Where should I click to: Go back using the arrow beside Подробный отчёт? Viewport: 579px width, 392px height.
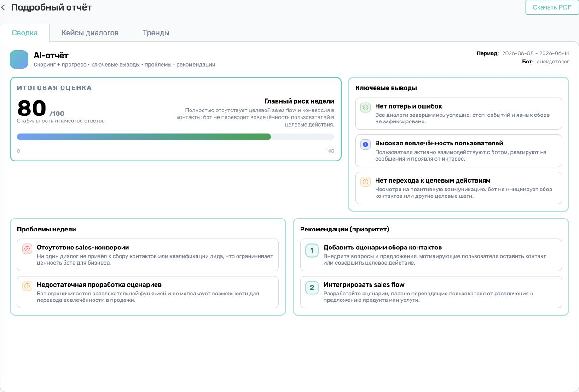(x=3, y=7)
